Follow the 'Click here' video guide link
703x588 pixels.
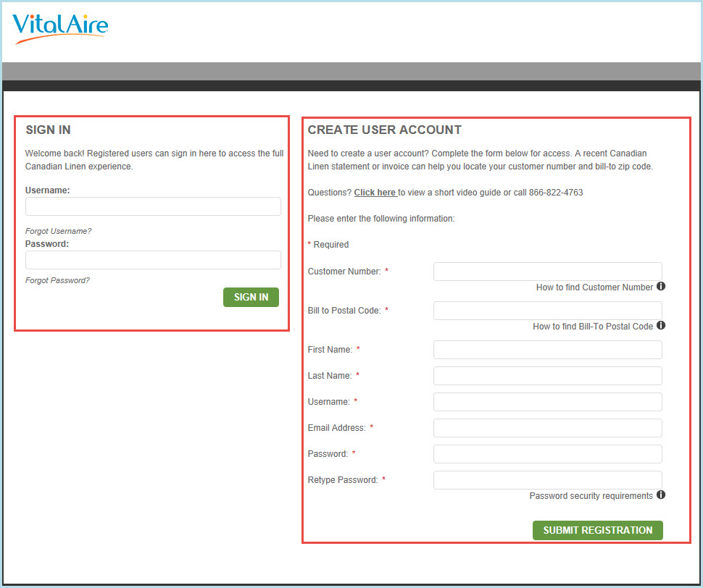[375, 193]
